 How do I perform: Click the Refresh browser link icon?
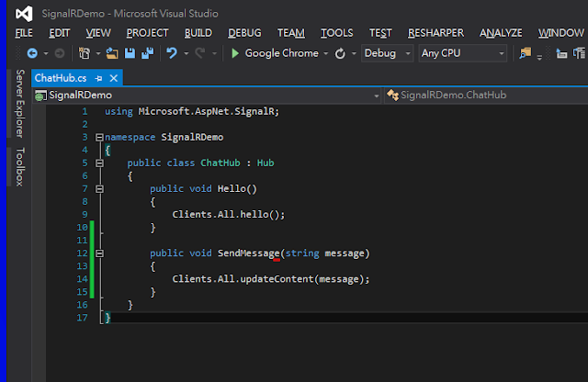point(340,53)
